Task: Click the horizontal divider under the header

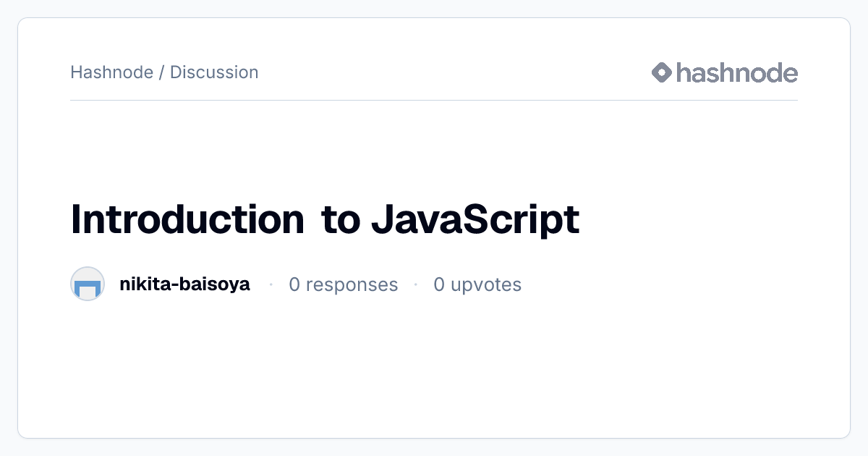Action: (x=434, y=100)
